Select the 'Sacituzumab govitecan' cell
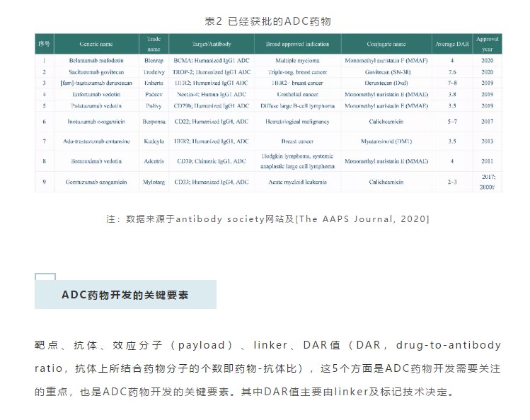Image resolution: width=530 pixels, height=420 pixels. pos(96,72)
